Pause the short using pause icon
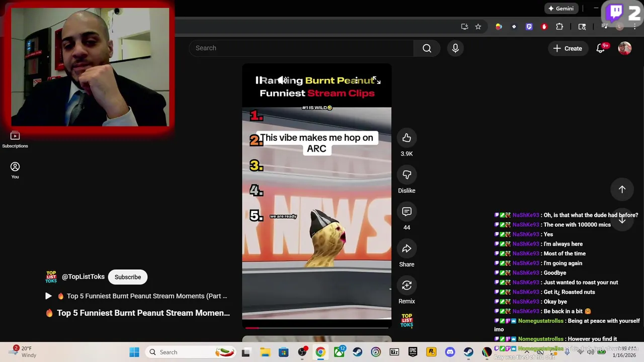 point(258,80)
